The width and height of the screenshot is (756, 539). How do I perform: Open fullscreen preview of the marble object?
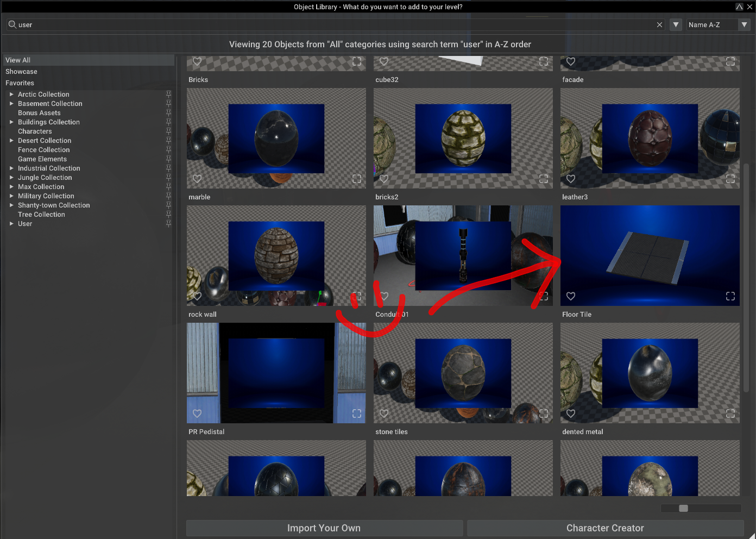click(x=357, y=179)
